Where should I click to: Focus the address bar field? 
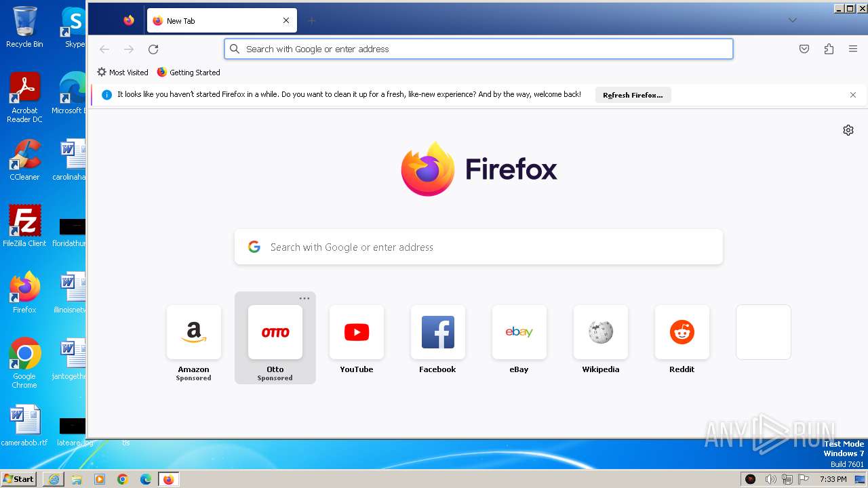pos(479,49)
